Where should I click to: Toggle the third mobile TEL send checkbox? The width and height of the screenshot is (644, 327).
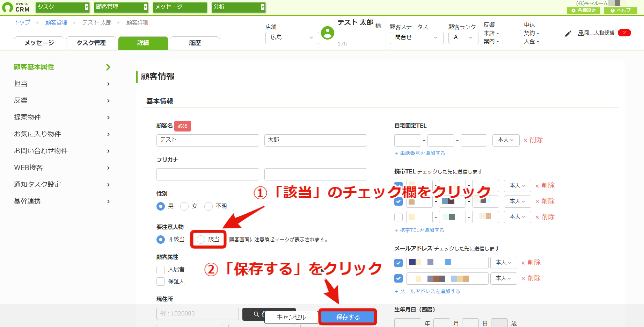(398, 217)
